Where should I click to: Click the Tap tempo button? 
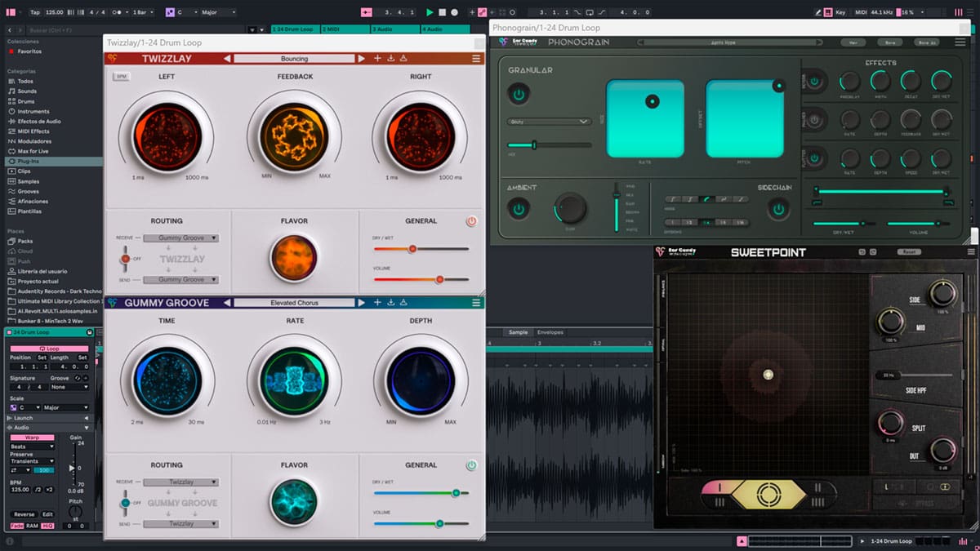point(34,12)
